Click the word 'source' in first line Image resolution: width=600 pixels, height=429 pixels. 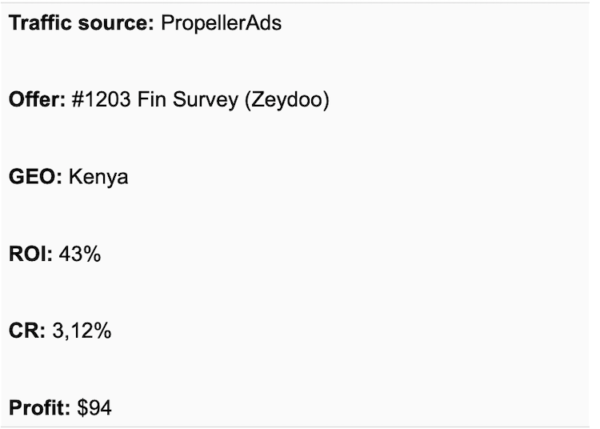[116, 24]
